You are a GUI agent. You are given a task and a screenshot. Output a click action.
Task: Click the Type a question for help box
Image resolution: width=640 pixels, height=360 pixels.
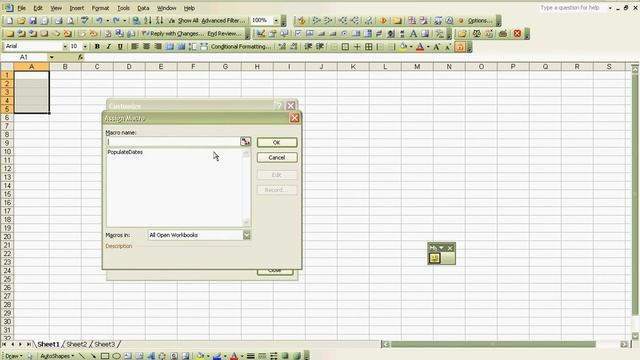coord(573,8)
